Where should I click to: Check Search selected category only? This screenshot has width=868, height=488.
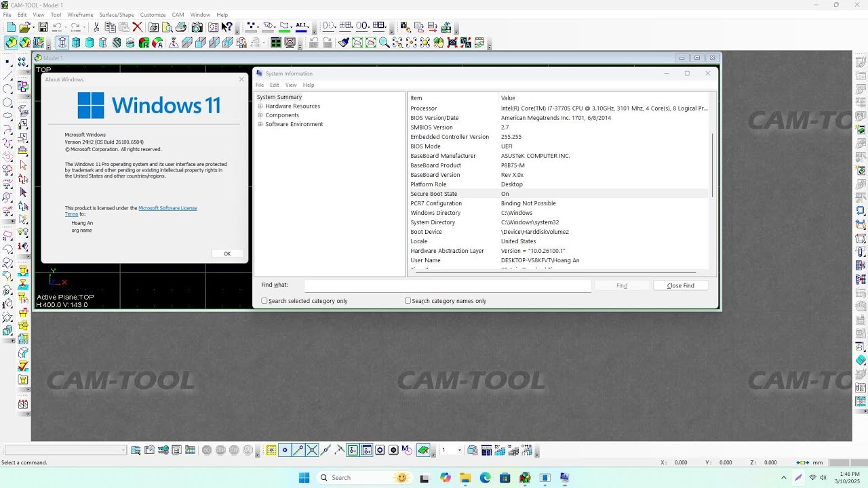264,301
